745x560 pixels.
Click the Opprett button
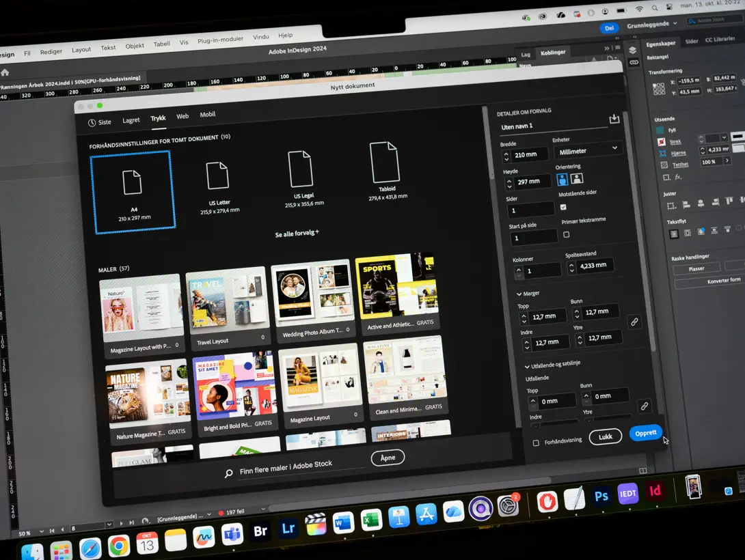(x=645, y=433)
